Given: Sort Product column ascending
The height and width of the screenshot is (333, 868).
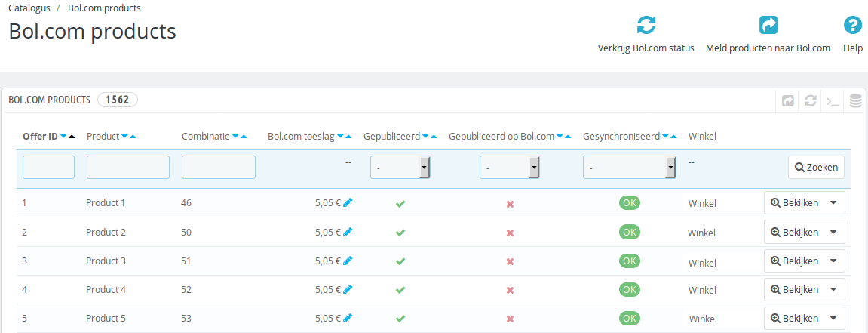Looking at the screenshot, I should pos(132,137).
